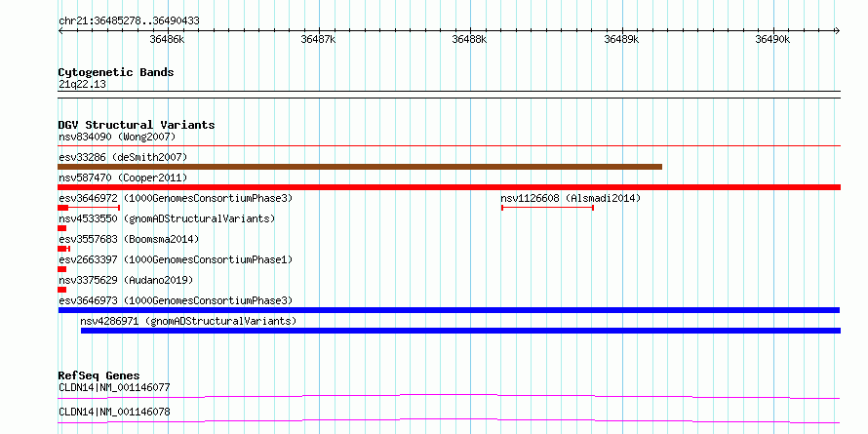The height and width of the screenshot is (434, 868).
Task: Click the chr21:36485278..36490433 coordinate label
Action: point(129,21)
